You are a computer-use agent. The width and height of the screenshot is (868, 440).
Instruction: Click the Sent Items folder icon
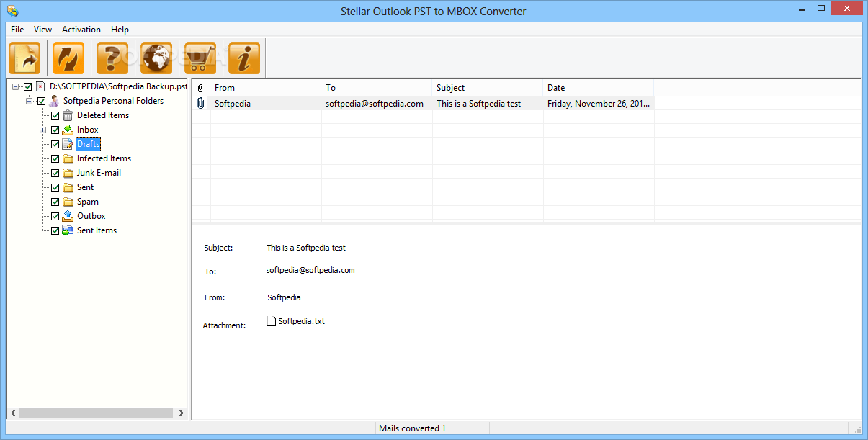pyautogui.click(x=68, y=230)
